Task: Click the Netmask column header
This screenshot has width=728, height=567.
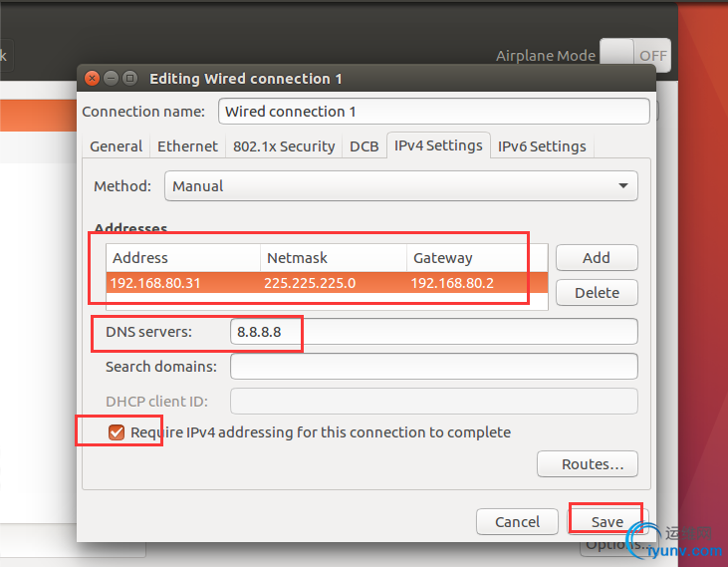Action: [x=334, y=258]
